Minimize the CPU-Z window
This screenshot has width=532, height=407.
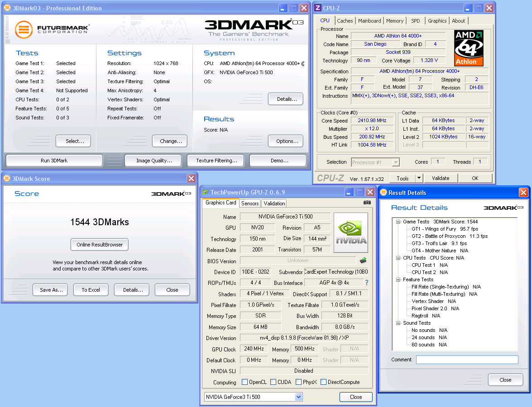pyautogui.click(x=468, y=8)
